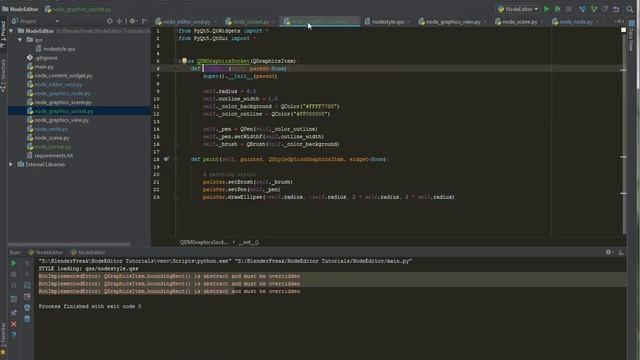
Task: Switch to node_scene.py editor tab
Action: tap(520, 22)
